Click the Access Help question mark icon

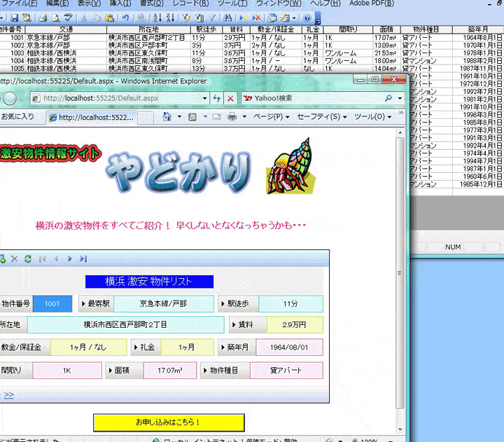point(307,18)
